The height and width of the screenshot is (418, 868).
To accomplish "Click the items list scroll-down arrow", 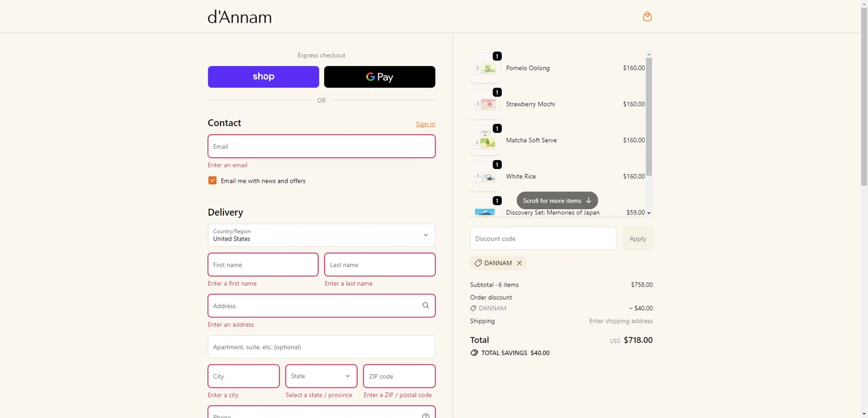I will point(649,213).
